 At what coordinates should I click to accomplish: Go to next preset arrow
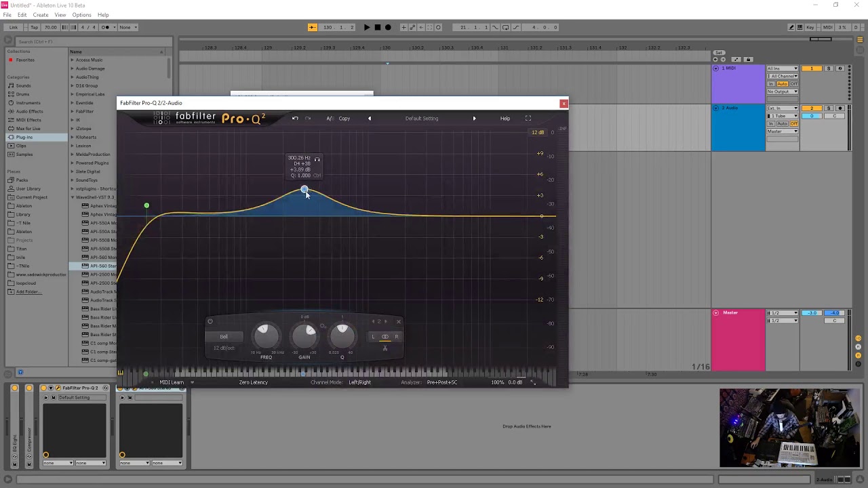(x=474, y=119)
